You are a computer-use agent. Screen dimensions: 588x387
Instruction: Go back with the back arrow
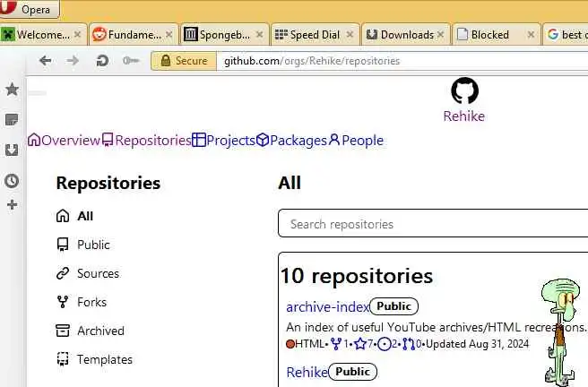point(46,60)
